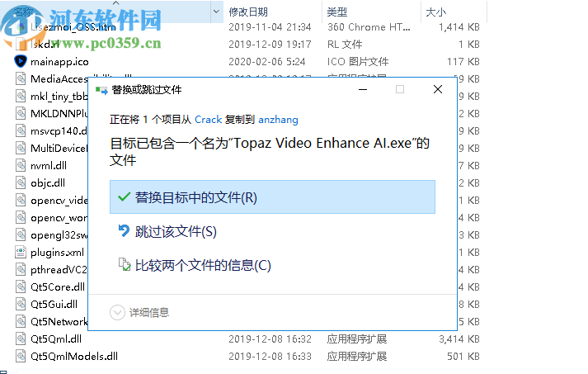
Task: Click the 501 KB size cell
Action: tap(463, 357)
